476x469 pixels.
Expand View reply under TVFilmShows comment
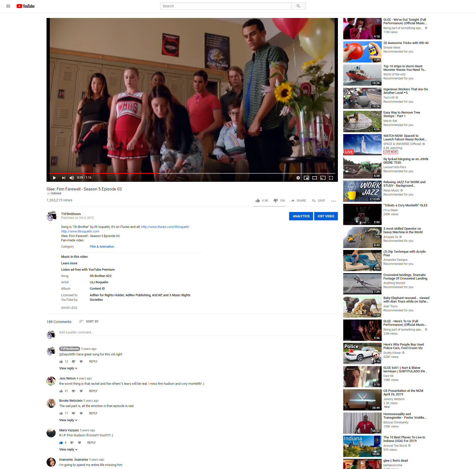[68, 368]
